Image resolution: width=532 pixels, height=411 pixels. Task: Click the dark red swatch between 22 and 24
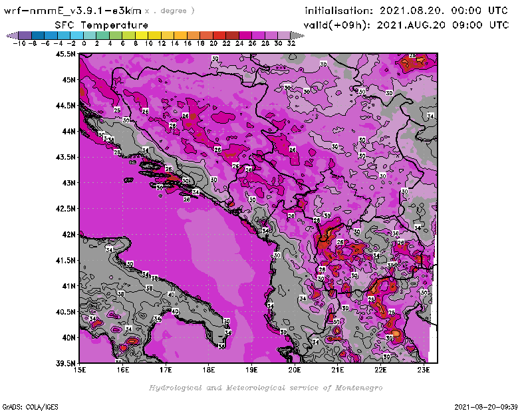[x=232, y=35]
